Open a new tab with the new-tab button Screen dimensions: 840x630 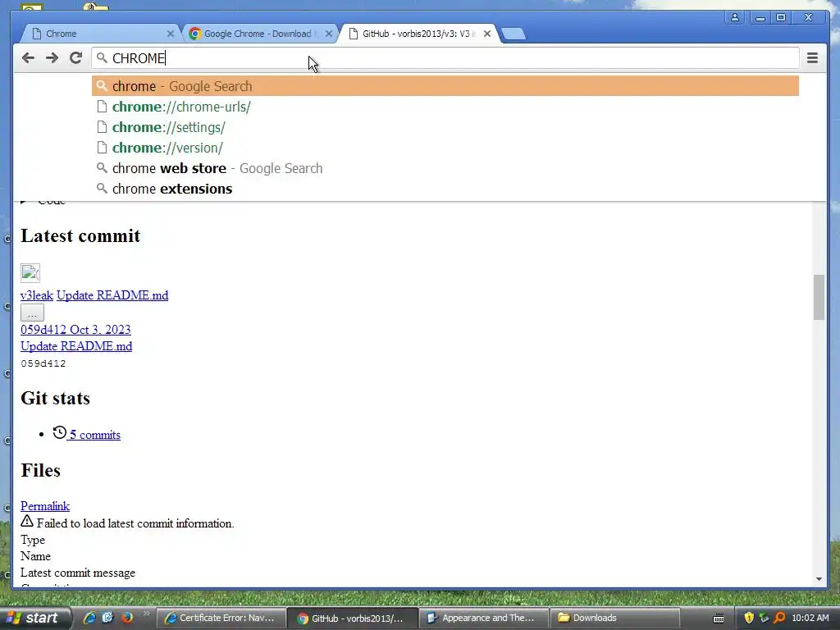514,34
